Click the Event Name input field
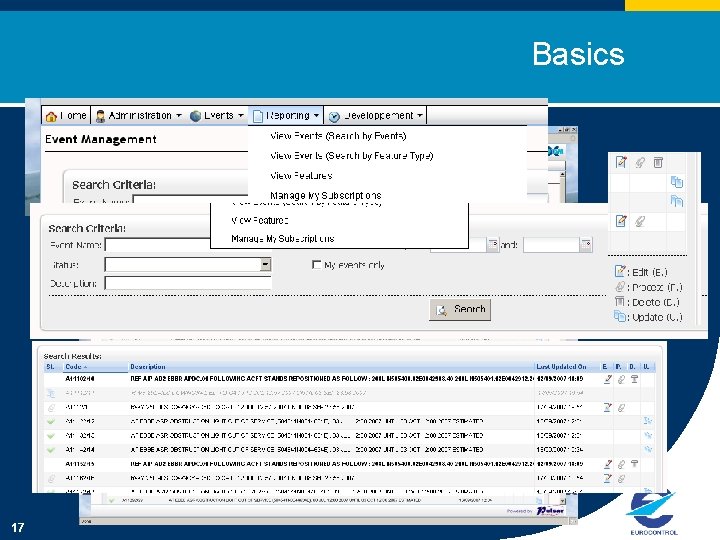 [x=158, y=244]
